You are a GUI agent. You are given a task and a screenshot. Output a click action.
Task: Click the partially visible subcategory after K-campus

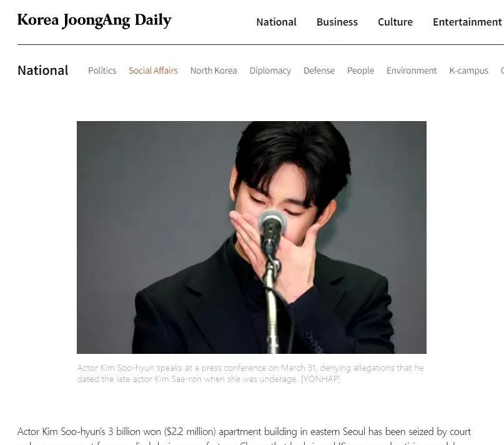(502, 71)
